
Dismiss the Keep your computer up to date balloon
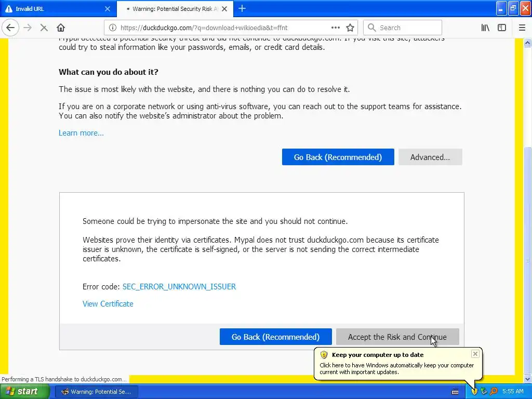click(475, 354)
